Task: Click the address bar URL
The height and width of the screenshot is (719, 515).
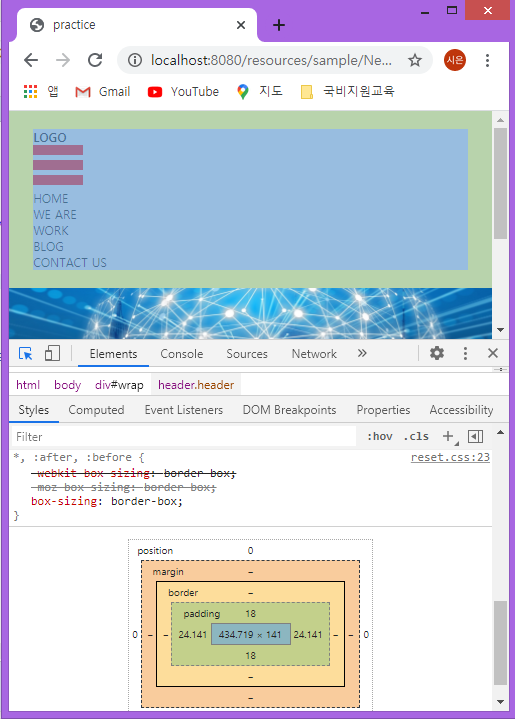Action: [x=271, y=60]
